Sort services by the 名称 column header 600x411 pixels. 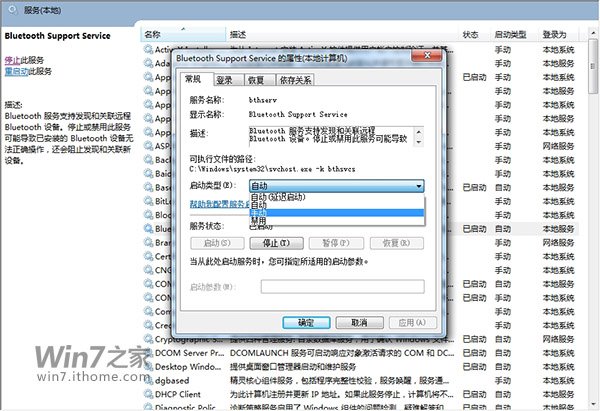click(183, 34)
